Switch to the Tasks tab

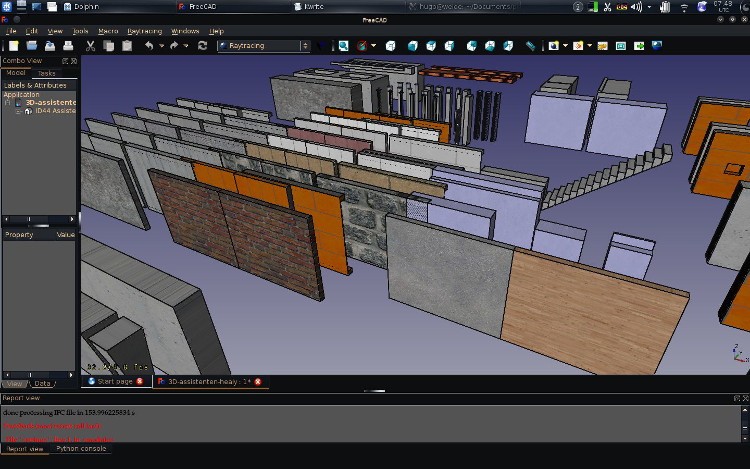click(x=47, y=73)
